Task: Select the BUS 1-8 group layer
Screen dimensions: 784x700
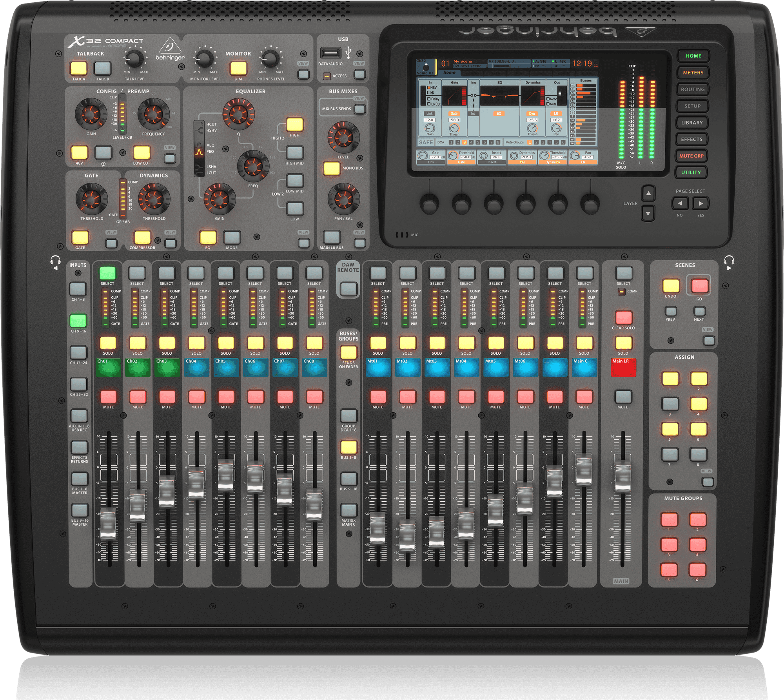Action: 348,447
